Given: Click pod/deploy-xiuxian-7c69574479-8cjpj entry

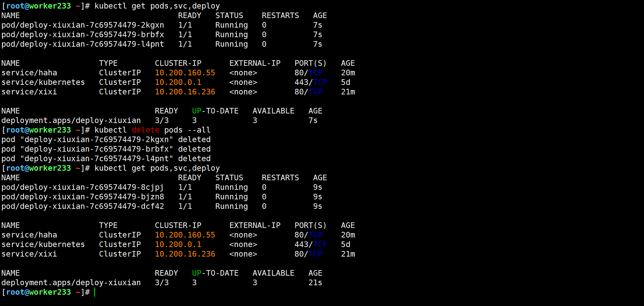Looking at the screenshot, I should pos(83,187).
